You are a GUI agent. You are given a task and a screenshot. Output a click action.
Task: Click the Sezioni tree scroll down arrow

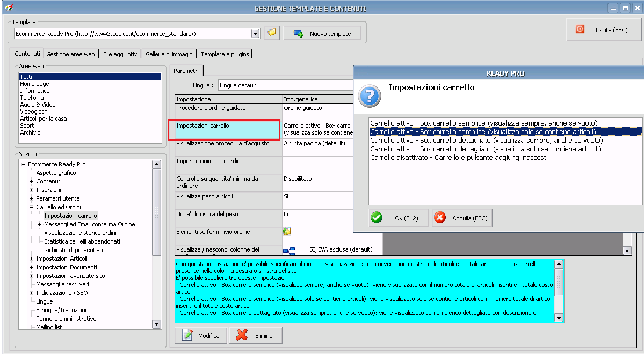(x=156, y=324)
